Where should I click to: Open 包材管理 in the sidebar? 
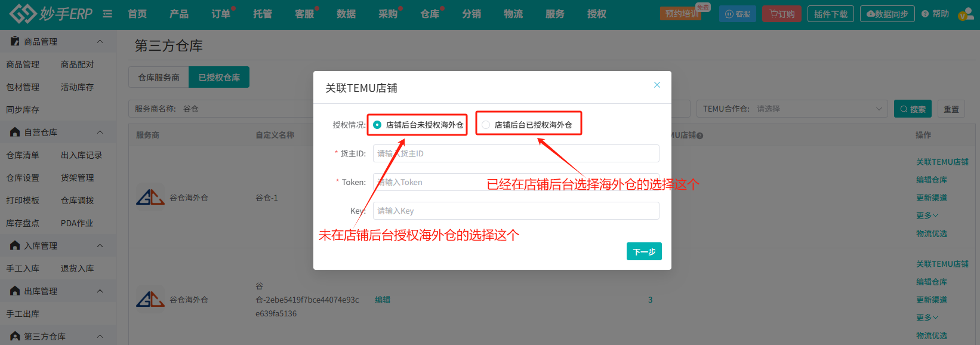(23, 87)
